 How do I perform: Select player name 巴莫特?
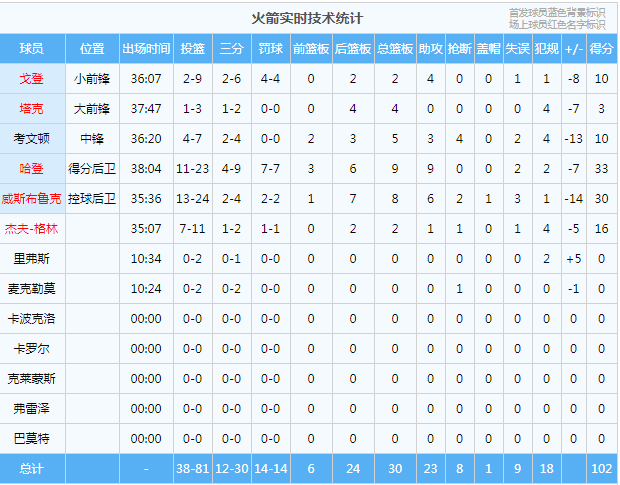(x=32, y=438)
